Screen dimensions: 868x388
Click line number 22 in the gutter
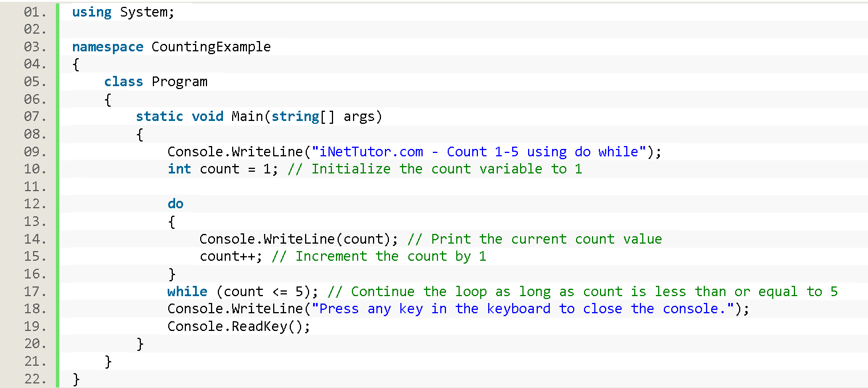(x=35, y=379)
